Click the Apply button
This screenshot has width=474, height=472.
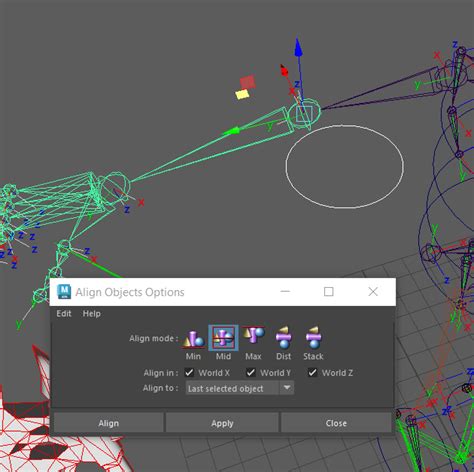[x=222, y=423]
